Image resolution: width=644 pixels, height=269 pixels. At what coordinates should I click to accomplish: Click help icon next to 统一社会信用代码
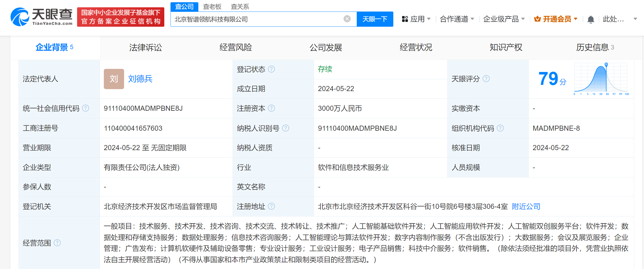86,108
